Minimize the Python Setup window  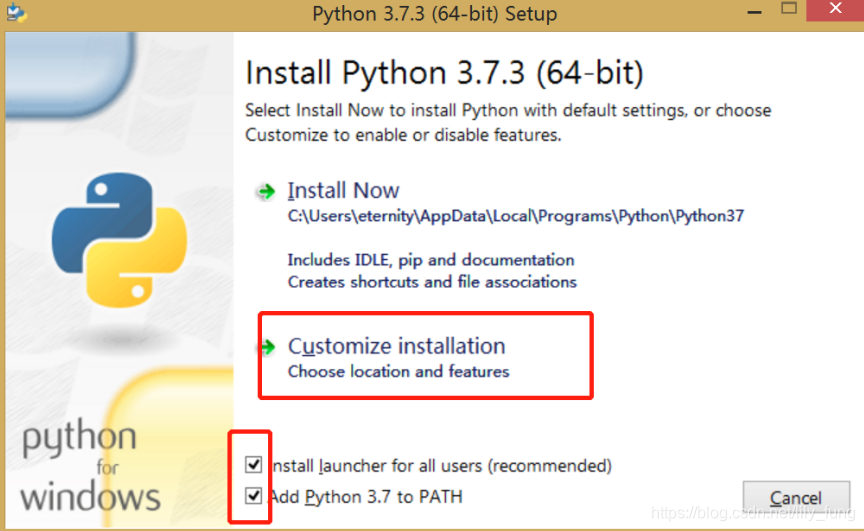(x=754, y=12)
